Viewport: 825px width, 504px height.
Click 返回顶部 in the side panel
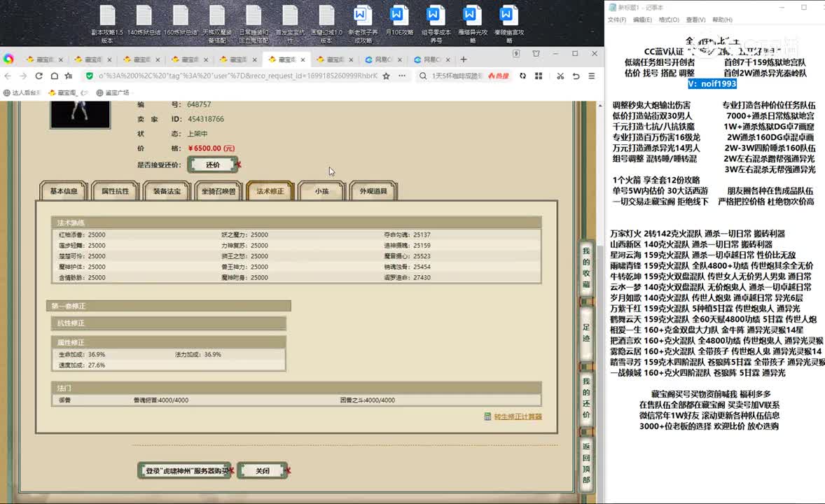tap(586, 463)
